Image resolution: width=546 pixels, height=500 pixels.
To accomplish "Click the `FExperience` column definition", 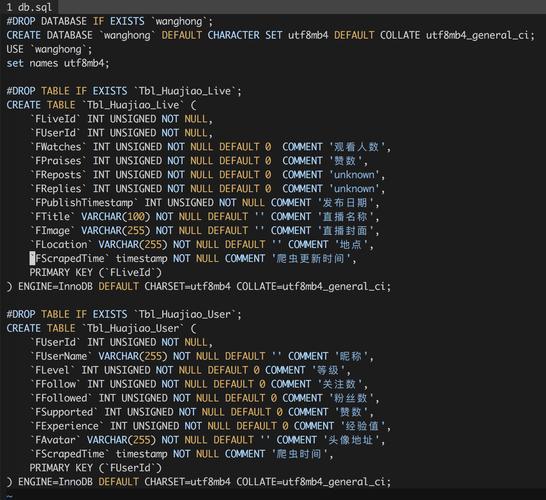I will pyautogui.click(x=211, y=426).
